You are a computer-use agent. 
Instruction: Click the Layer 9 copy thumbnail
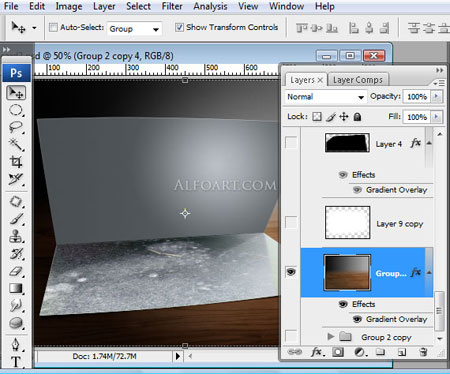[347, 222]
